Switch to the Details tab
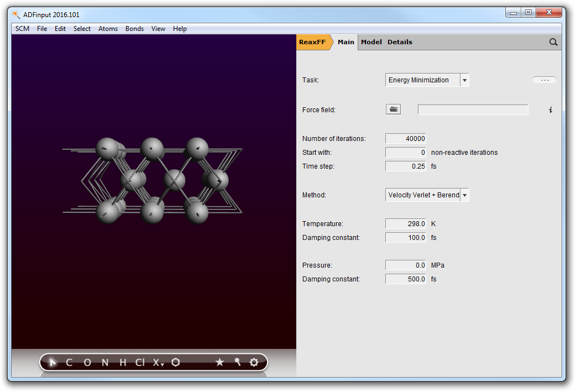 [x=400, y=42]
